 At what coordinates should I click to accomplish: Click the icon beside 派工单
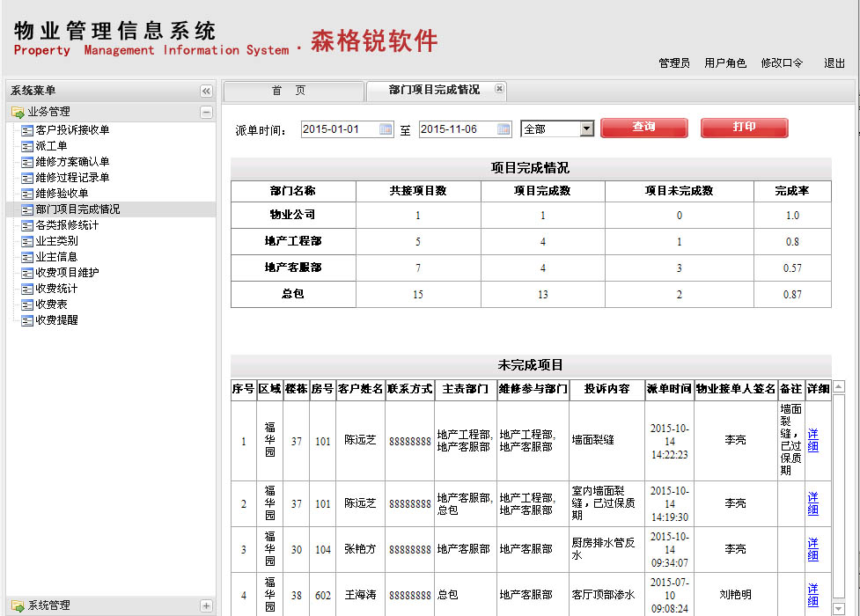coord(27,146)
